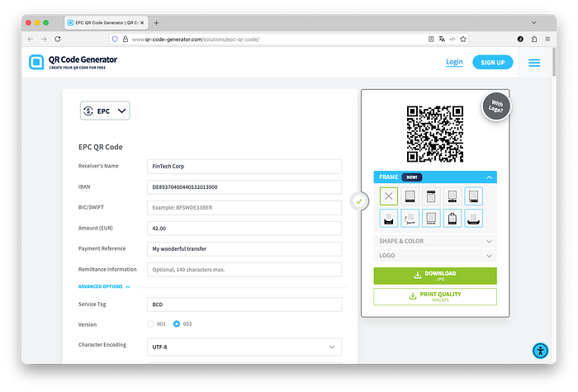Viewport: 578px width, 392px height.
Task: Close the EPC QR Code Generator tab
Action: coord(142,23)
